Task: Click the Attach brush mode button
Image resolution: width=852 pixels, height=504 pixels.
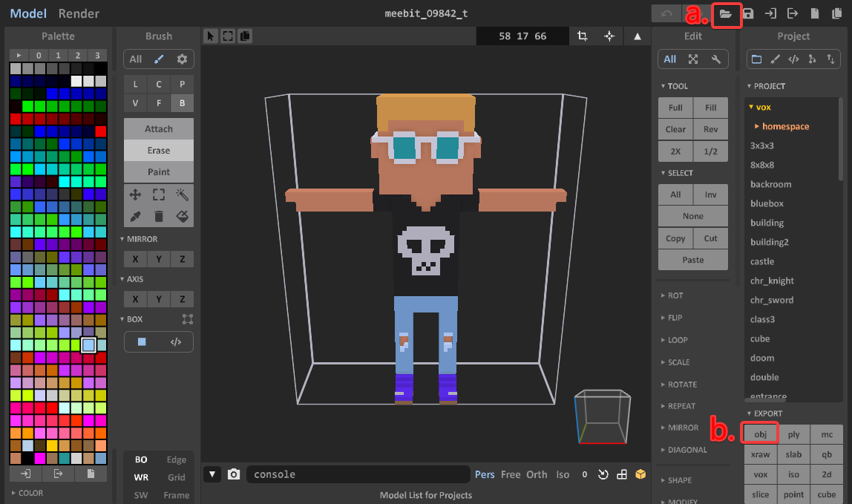Action: tap(159, 129)
